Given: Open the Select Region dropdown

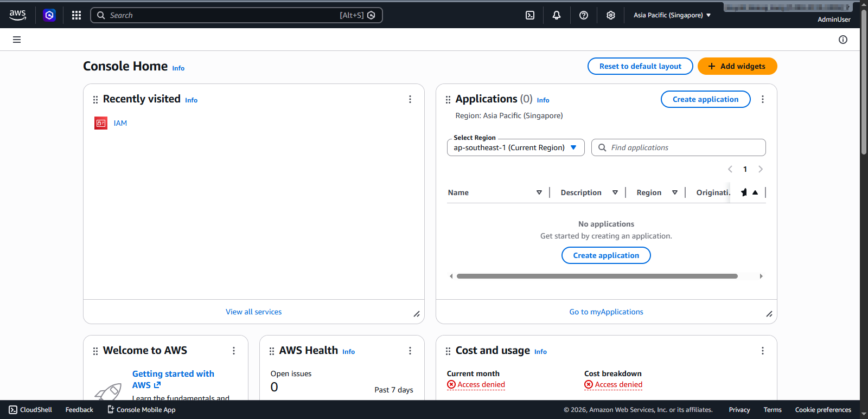Looking at the screenshot, I should tap(515, 147).
